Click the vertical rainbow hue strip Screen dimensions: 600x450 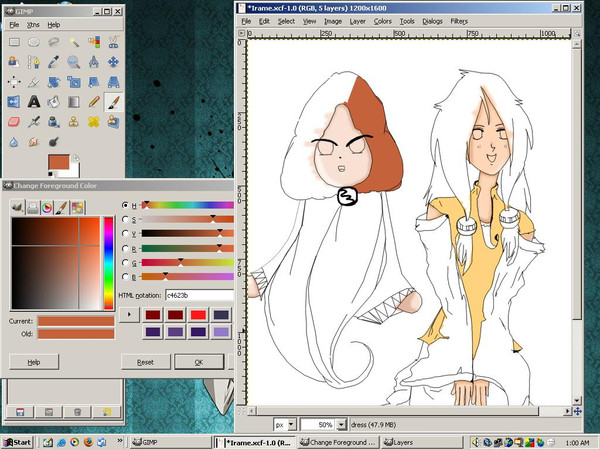(x=109, y=263)
